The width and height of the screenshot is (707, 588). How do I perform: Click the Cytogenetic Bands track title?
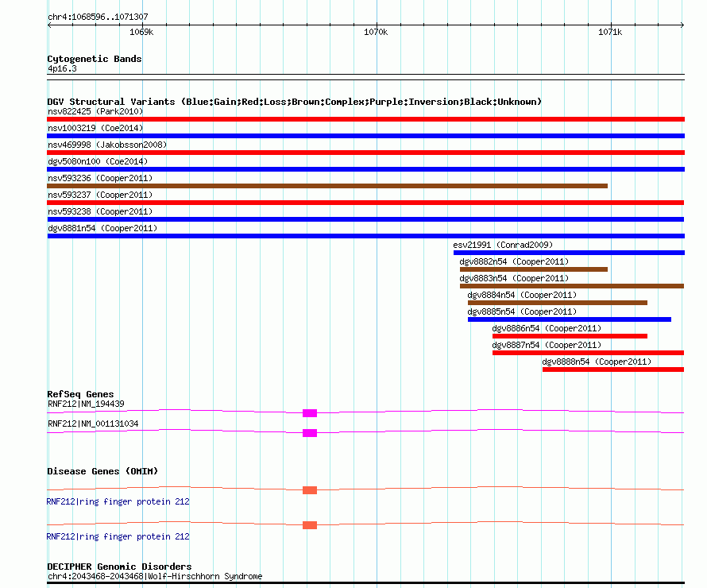click(x=95, y=59)
